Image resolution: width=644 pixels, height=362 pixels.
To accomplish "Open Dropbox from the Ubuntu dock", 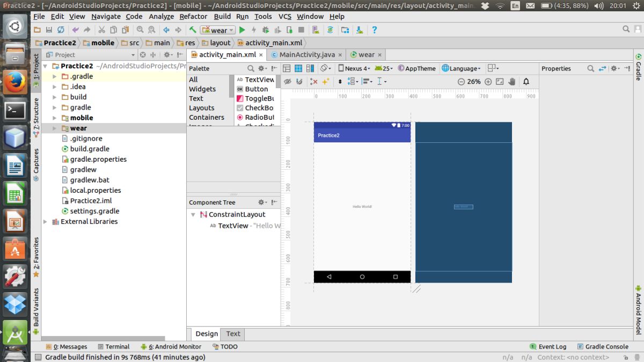I will pyautogui.click(x=14, y=303).
